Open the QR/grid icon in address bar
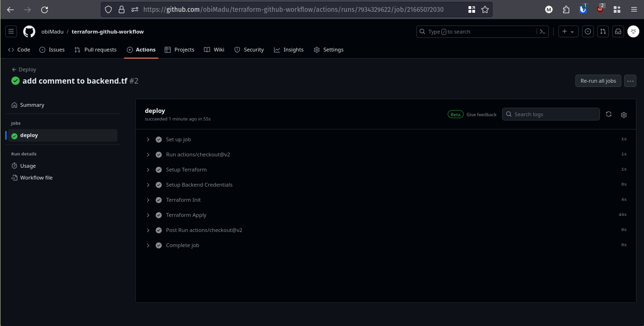 click(471, 9)
